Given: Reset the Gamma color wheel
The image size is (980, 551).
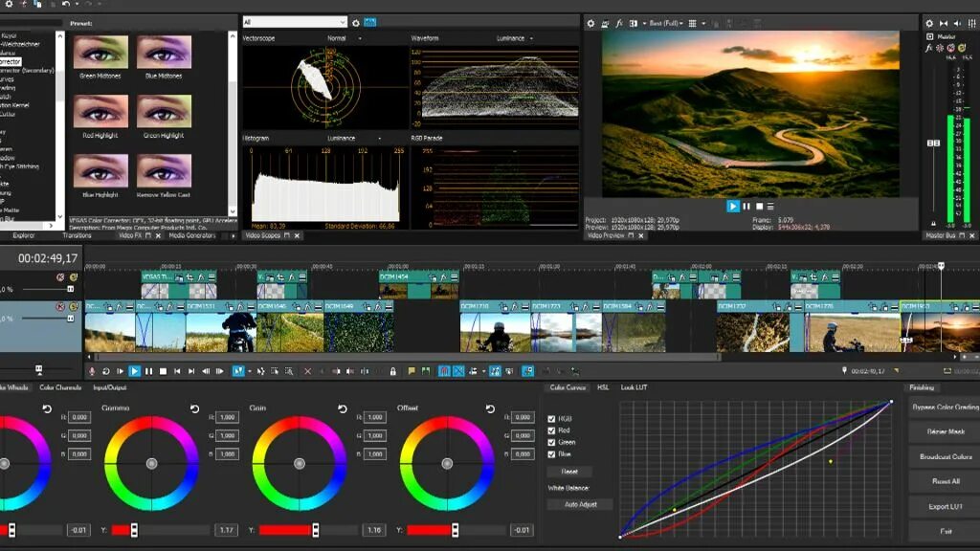Looking at the screenshot, I should [195, 408].
